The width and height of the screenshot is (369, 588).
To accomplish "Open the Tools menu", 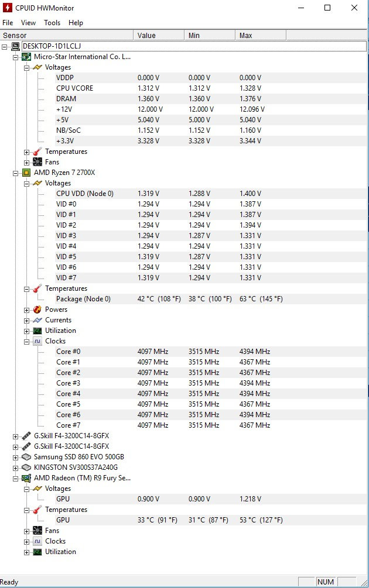I will (52, 22).
